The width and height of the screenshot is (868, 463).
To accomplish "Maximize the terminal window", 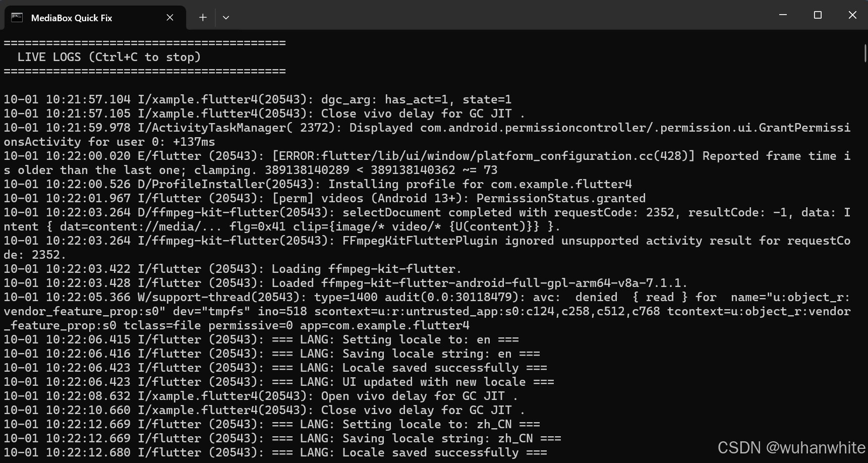I will 818,15.
